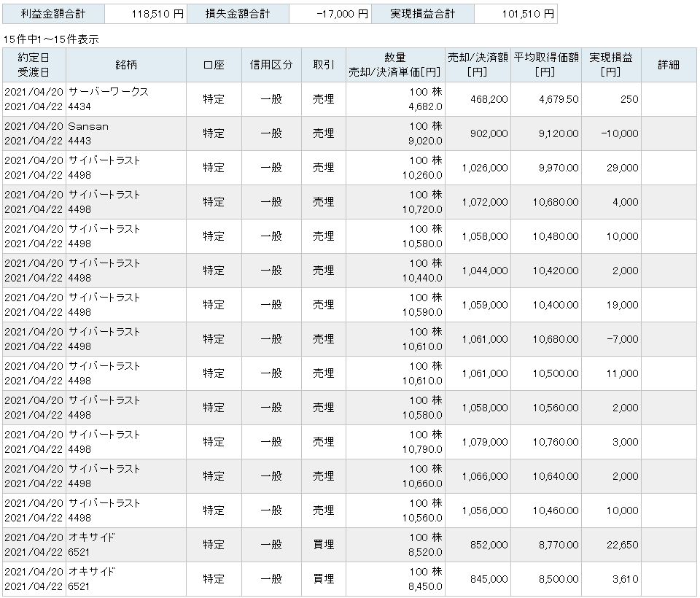The width and height of the screenshot is (700, 598).
Task: Click the unit price 10,790.0
Action: (x=422, y=450)
